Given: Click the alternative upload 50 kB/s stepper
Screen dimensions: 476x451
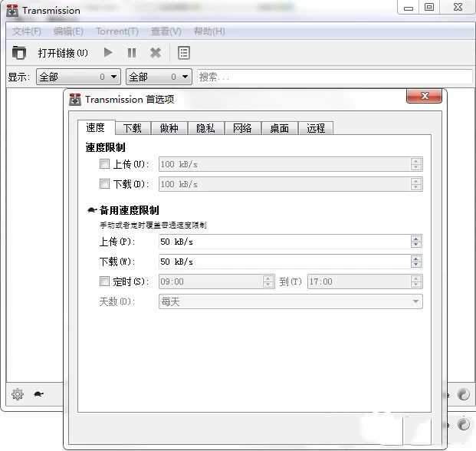Looking at the screenshot, I should pyautogui.click(x=416, y=241).
